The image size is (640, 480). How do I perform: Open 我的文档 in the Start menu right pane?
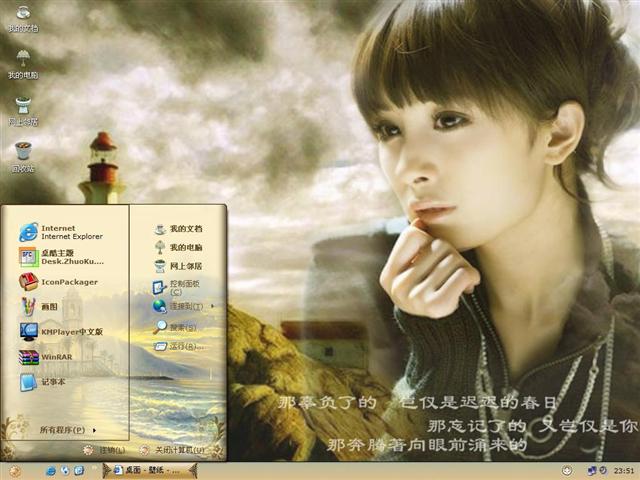[178, 229]
